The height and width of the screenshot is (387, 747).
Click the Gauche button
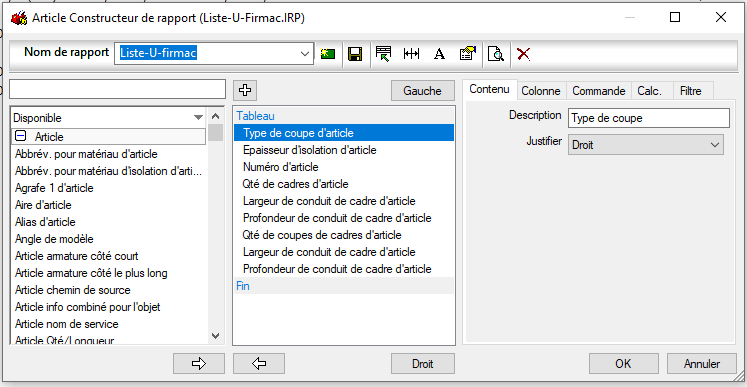coord(423,91)
